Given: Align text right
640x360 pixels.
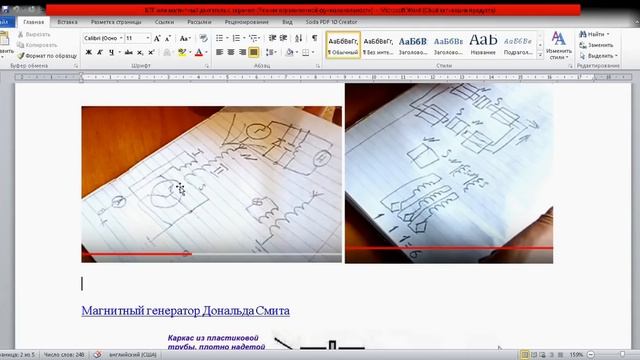Looking at the screenshot, I should [242, 52].
